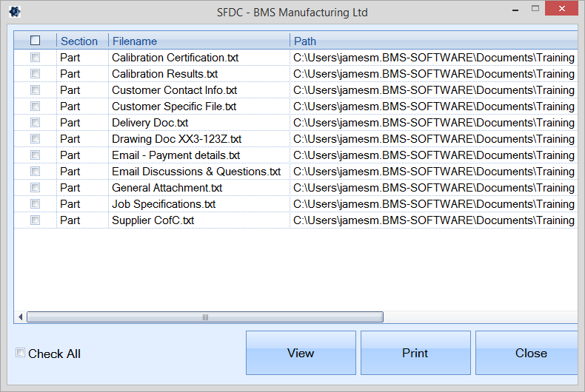
Task: Tick the header select-all checkbox
Action: [x=35, y=41]
